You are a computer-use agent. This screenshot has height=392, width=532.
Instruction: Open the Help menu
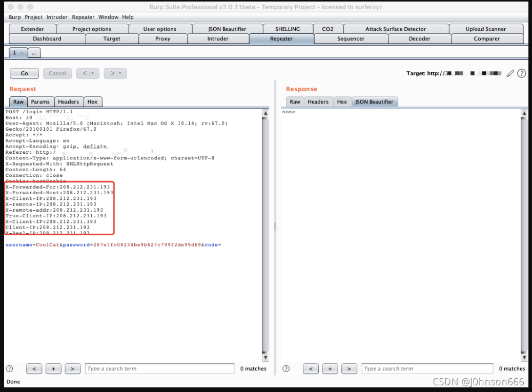(128, 17)
